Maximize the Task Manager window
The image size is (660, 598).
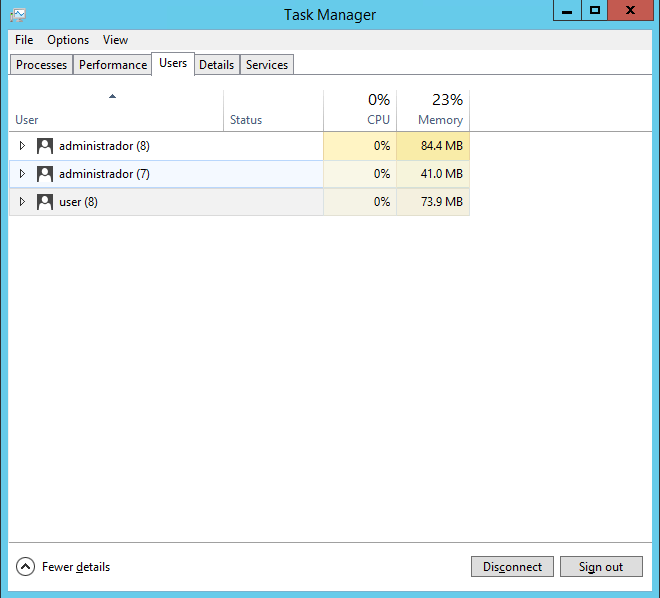pyautogui.click(x=594, y=10)
